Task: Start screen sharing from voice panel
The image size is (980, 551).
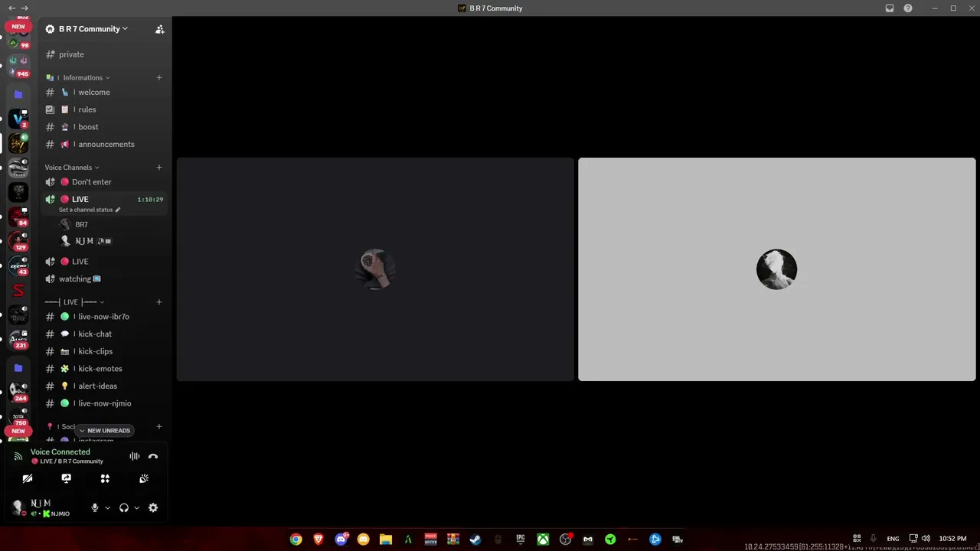Action: point(67,478)
